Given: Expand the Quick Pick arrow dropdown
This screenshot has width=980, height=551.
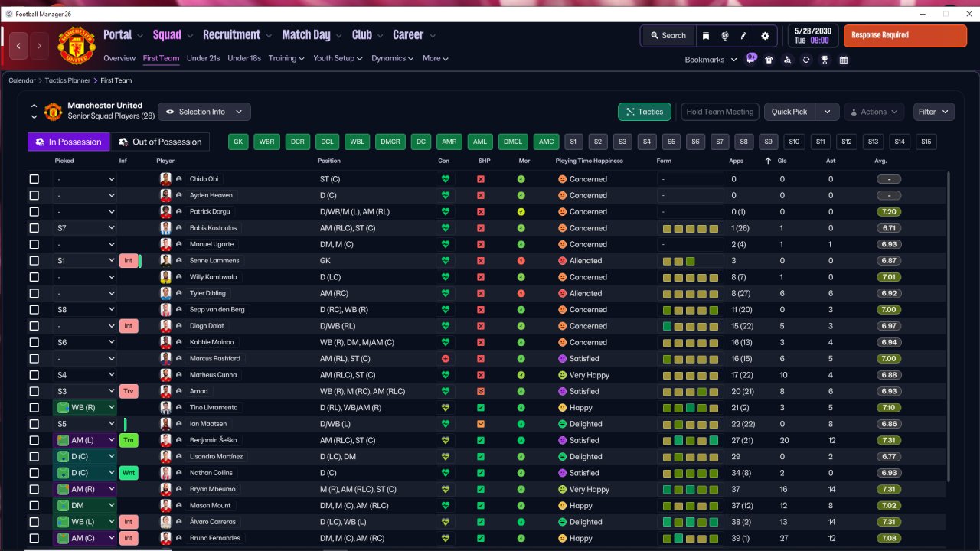Looking at the screenshot, I should (x=828, y=112).
